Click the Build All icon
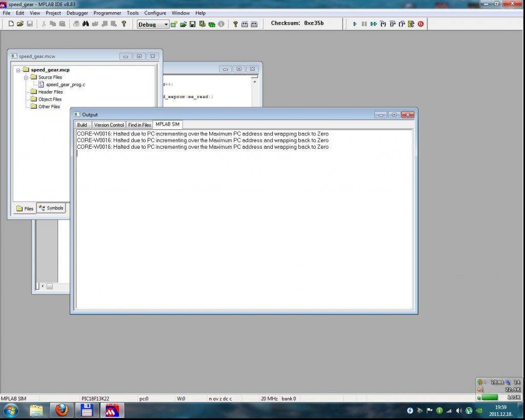Viewport: 525px width, 420px height. click(x=254, y=24)
